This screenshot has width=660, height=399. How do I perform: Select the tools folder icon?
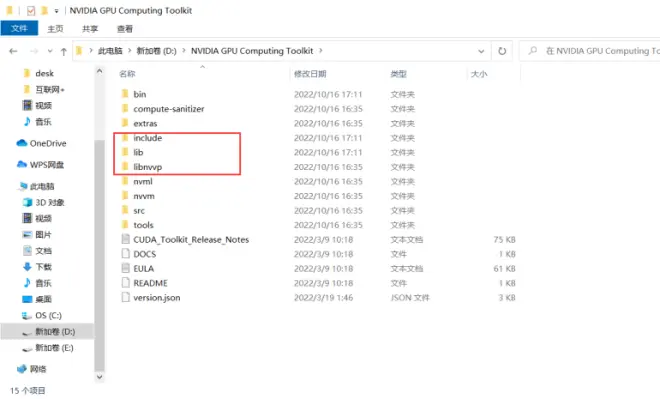click(x=125, y=225)
